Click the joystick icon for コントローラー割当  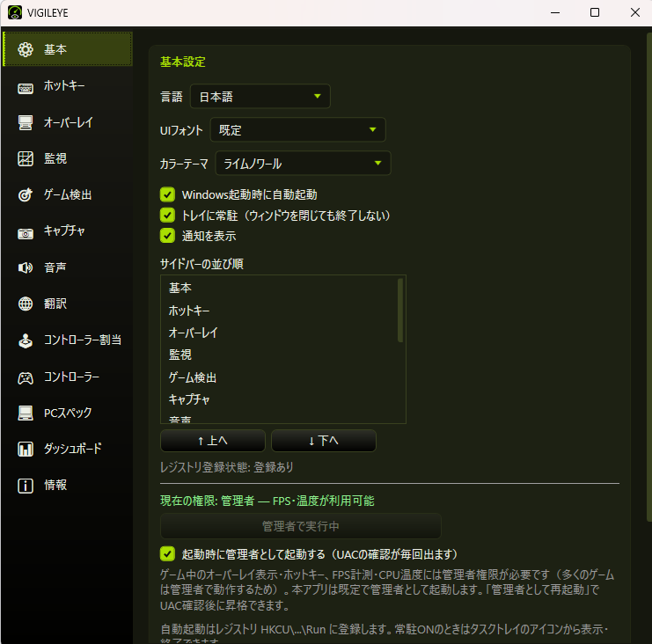tap(26, 340)
